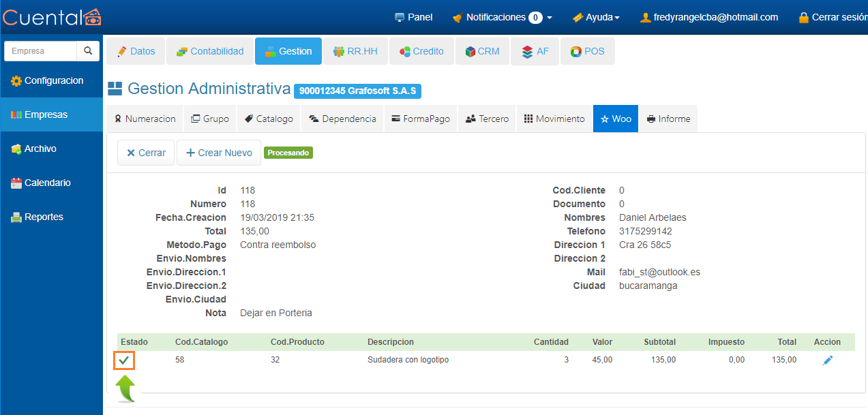Expand the Notificaciones dropdown
The height and width of the screenshot is (415, 868).
click(x=501, y=17)
